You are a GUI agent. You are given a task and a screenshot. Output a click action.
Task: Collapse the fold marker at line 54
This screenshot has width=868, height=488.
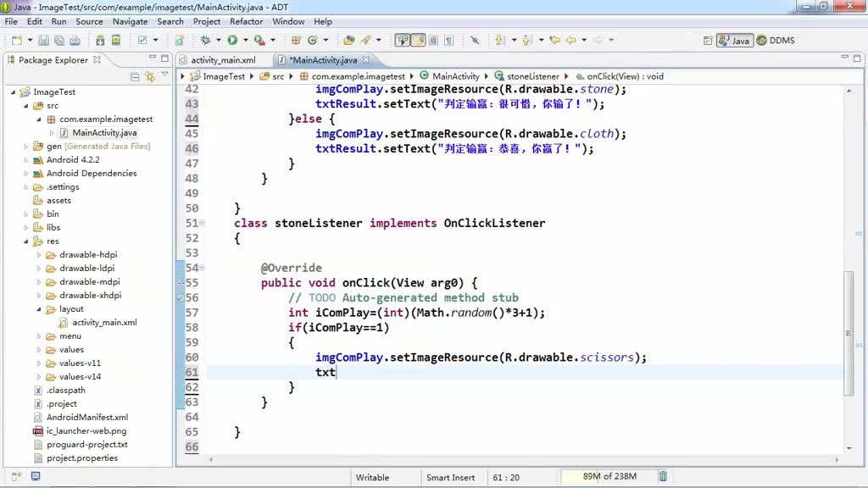(202, 268)
